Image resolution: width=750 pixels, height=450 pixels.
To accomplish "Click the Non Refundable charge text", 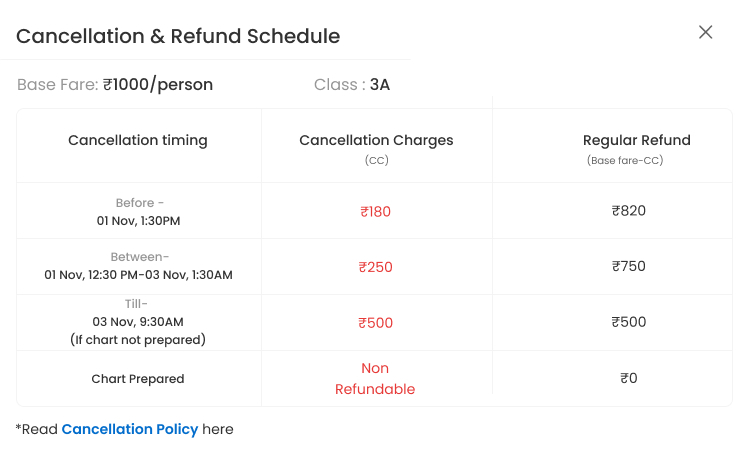I will 375,378.
